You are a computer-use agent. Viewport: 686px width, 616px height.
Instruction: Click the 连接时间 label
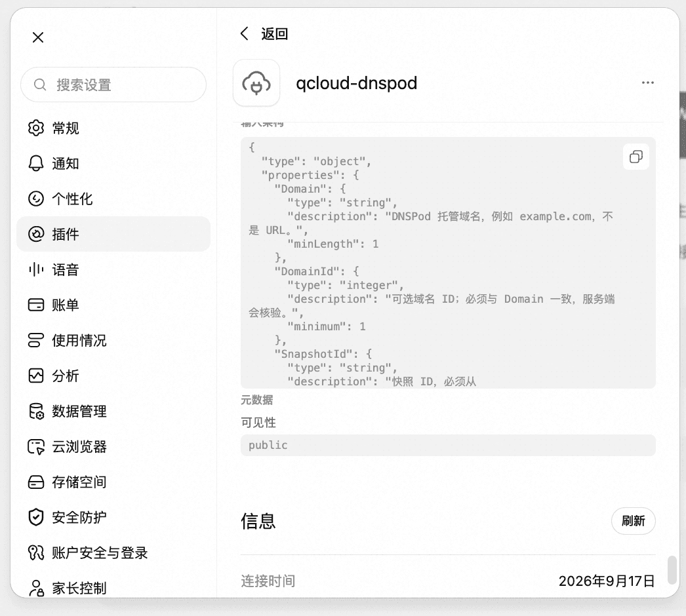[x=268, y=581]
